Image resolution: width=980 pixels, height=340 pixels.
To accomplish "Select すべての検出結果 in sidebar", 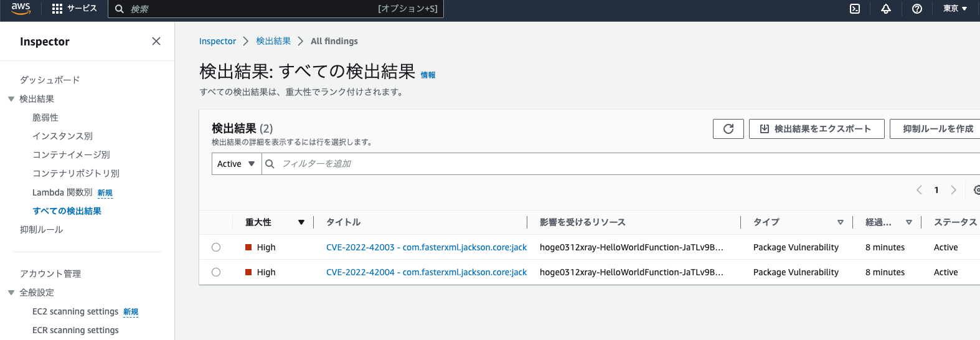I will click(67, 211).
